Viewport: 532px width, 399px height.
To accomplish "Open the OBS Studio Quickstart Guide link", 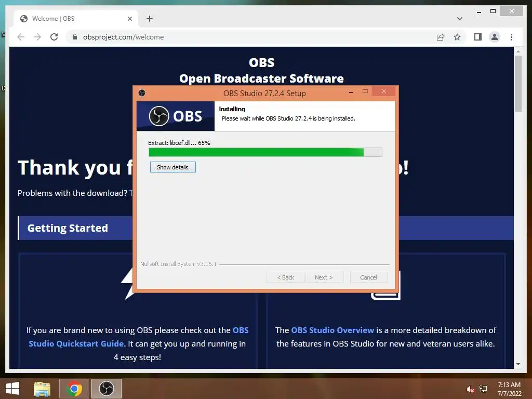I will point(138,337).
